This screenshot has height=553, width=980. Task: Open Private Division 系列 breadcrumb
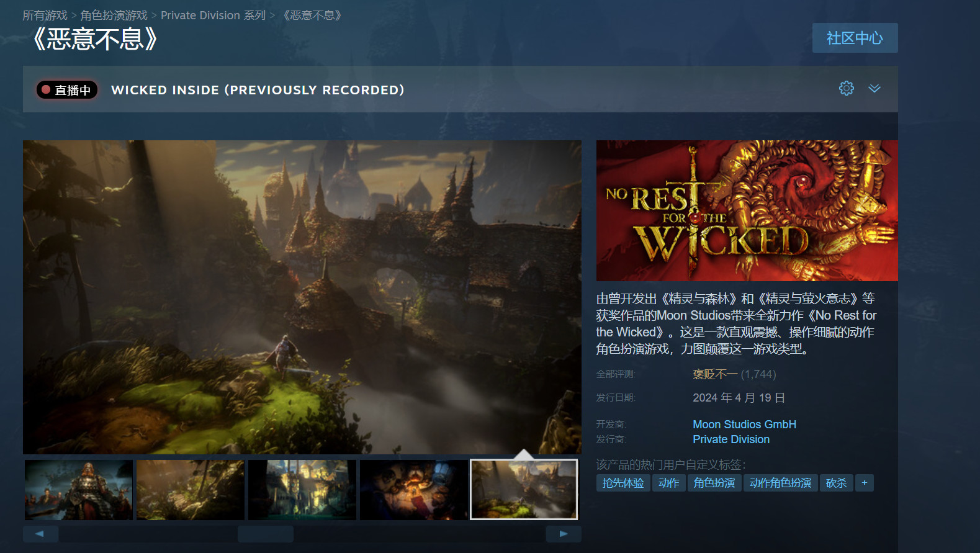pyautogui.click(x=213, y=16)
